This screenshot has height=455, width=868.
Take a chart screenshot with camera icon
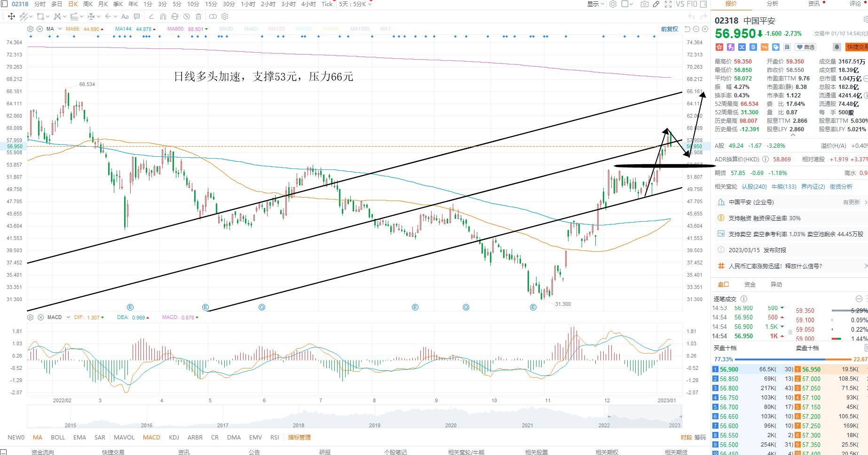pos(644,4)
